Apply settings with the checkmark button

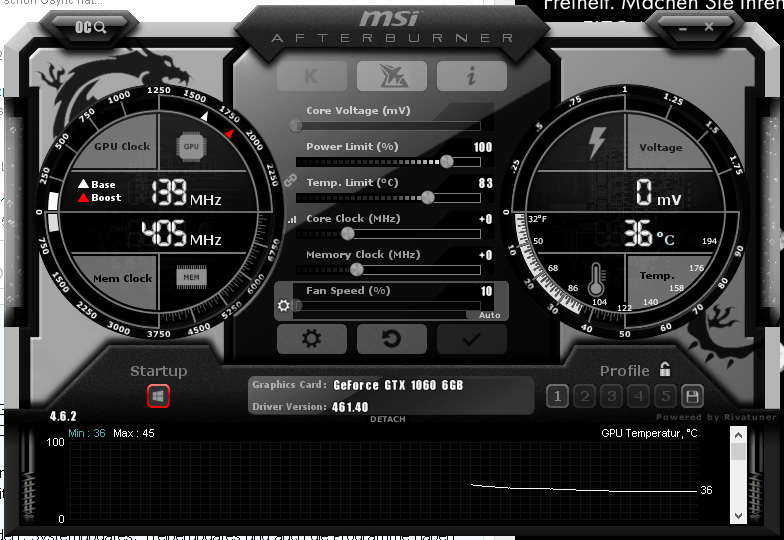[472, 339]
